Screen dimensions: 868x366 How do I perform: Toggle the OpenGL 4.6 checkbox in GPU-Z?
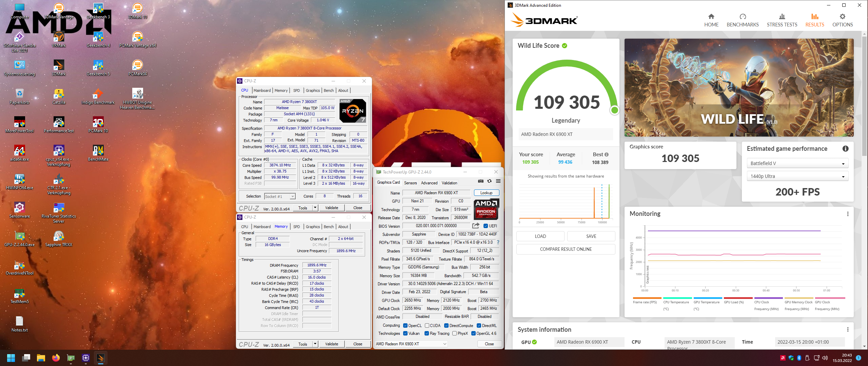[x=473, y=333]
